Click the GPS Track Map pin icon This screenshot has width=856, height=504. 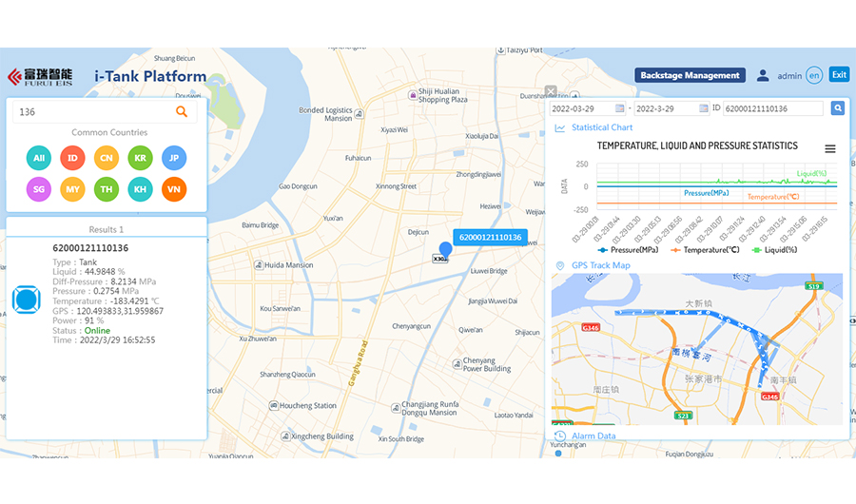[560, 265]
